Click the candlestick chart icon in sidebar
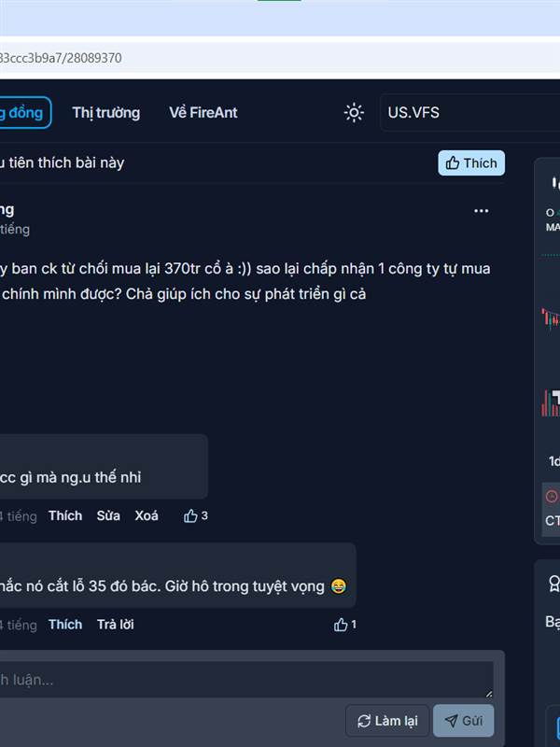Viewport: 560px width, 747px height. click(555, 182)
